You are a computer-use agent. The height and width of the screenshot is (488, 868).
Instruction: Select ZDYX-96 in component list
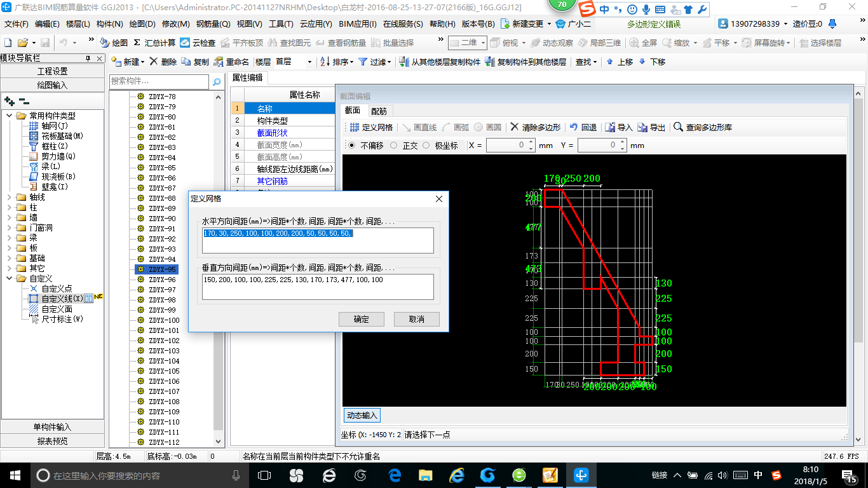pos(162,280)
